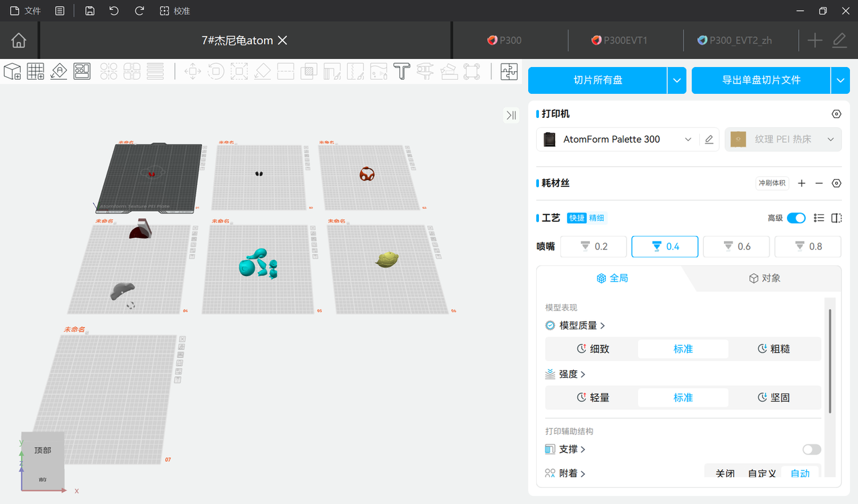858x504 pixels.
Task: Click the Add model cube icon
Action: pos(13,71)
